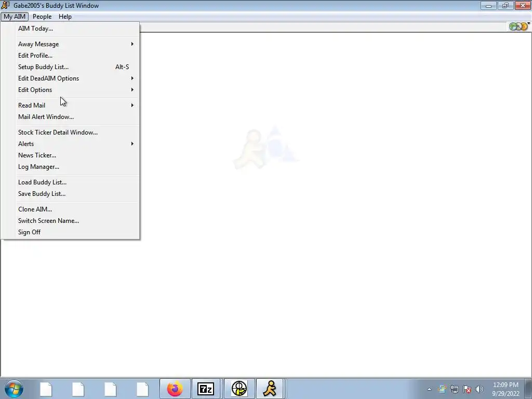This screenshot has width=532, height=399.
Task: Open second blank document taskbar icon
Action: tap(78, 389)
